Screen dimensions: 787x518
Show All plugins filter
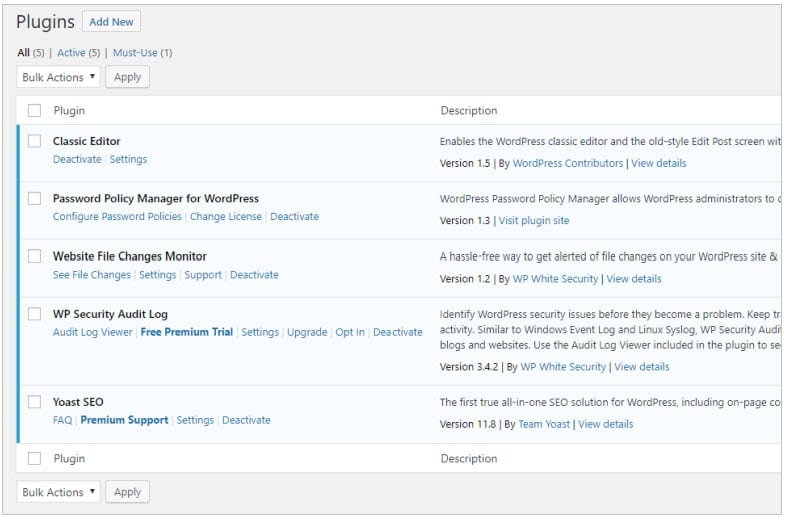[24, 52]
